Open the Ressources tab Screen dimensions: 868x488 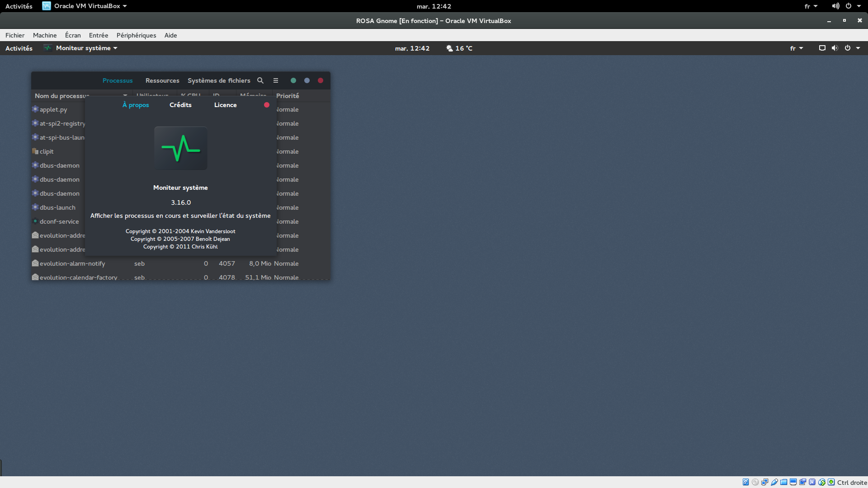coord(162,80)
